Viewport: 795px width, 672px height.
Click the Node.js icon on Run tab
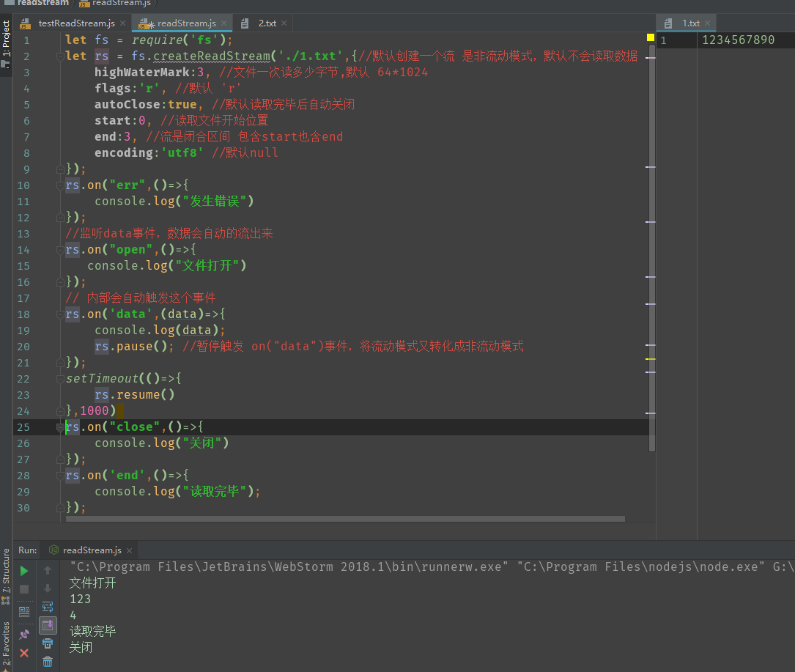tap(53, 550)
